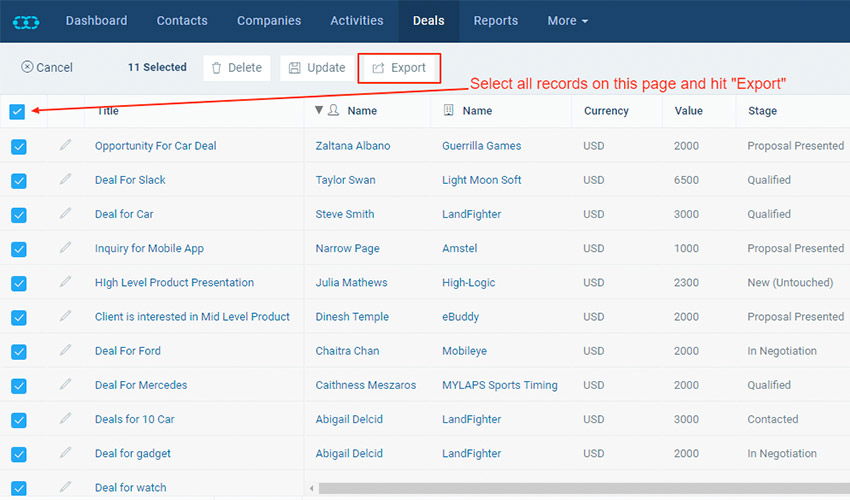Open the Reports tab
Viewport: 850px width, 500px height.
tap(495, 21)
